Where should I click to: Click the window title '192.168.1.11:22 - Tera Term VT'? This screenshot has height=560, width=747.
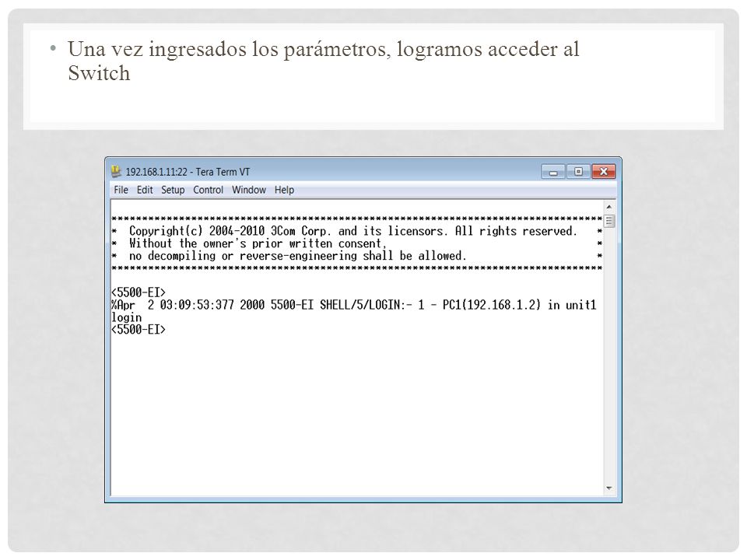tap(188, 172)
